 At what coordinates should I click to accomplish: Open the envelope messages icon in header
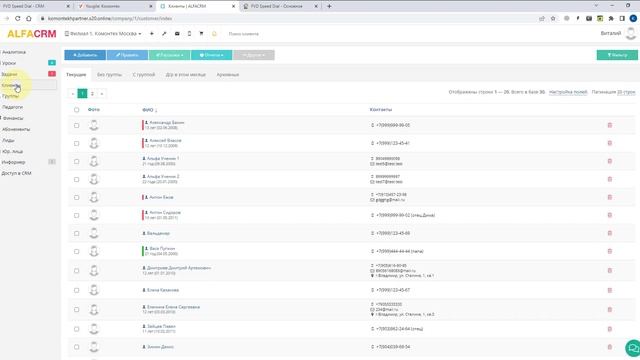click(x=177, y=33)
